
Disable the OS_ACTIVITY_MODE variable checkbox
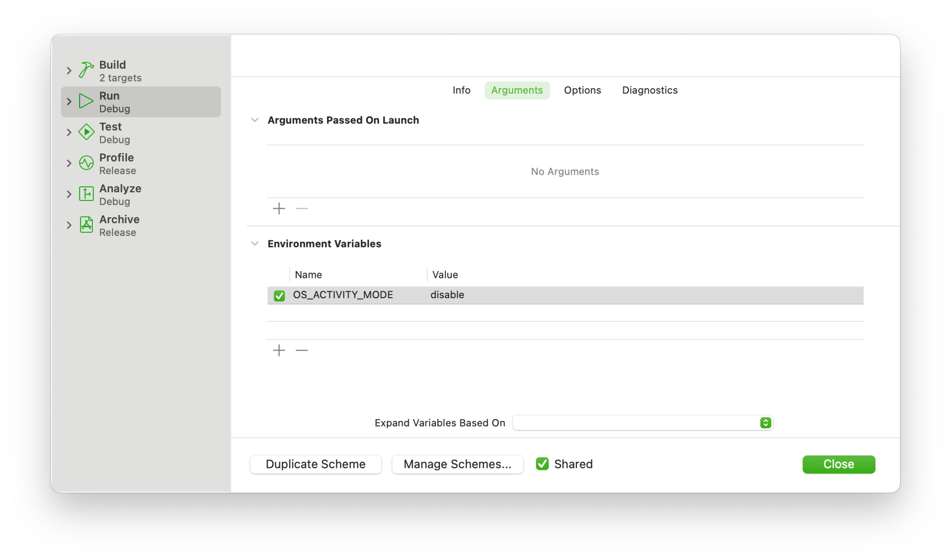point(279,295)
